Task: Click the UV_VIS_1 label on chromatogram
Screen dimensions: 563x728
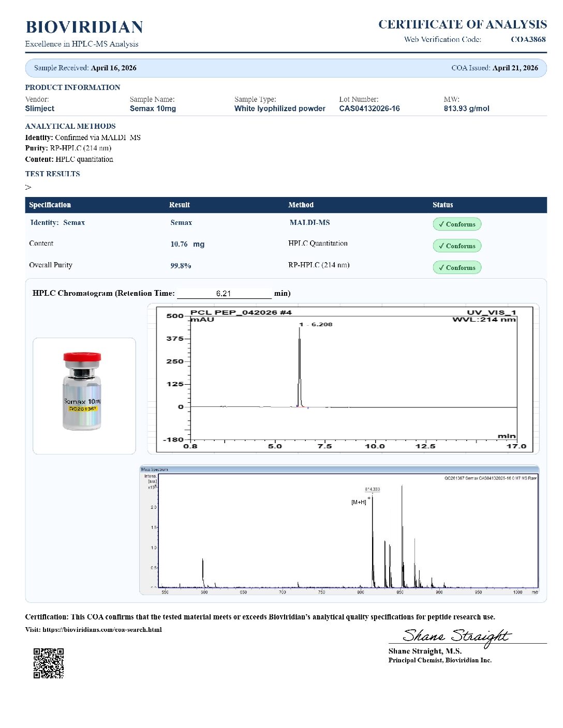Action: point(492,312)
